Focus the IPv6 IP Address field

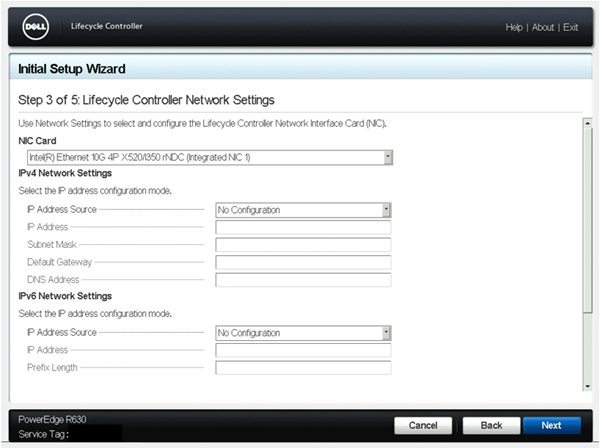(302, 350)
